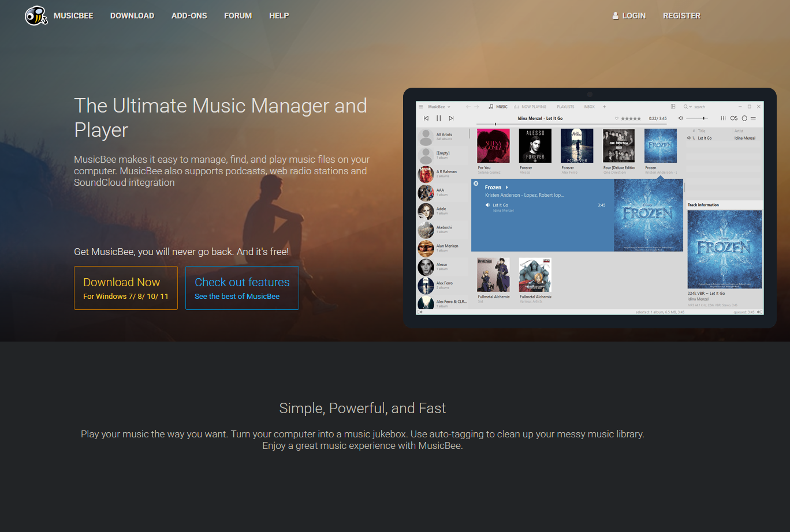790x532 pixels.
Task: Select AAA in the artist list
Action: coord(444,192)
